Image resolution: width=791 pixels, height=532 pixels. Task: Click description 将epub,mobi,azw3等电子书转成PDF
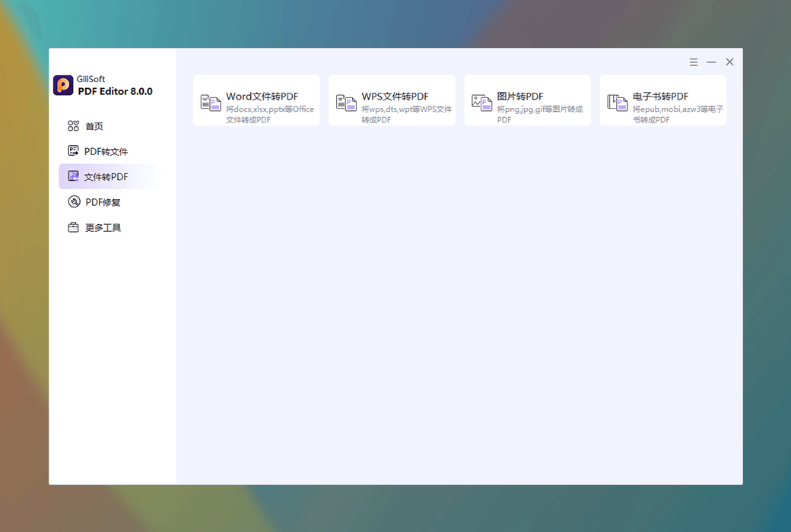[x=678, y=115]
